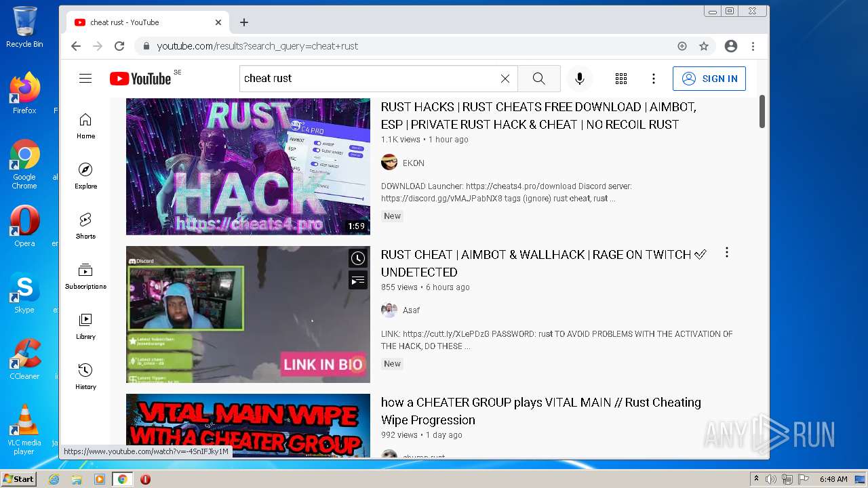Select the 'cheat rust - YouTube' tab

click(x=147, y=22)
